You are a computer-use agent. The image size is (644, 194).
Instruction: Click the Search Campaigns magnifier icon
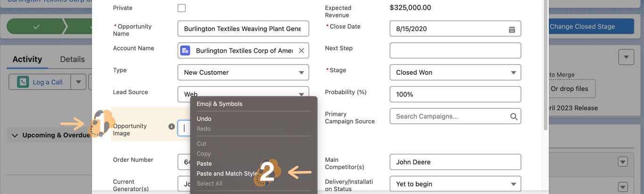pyautogui.click(x=513, y=116)
